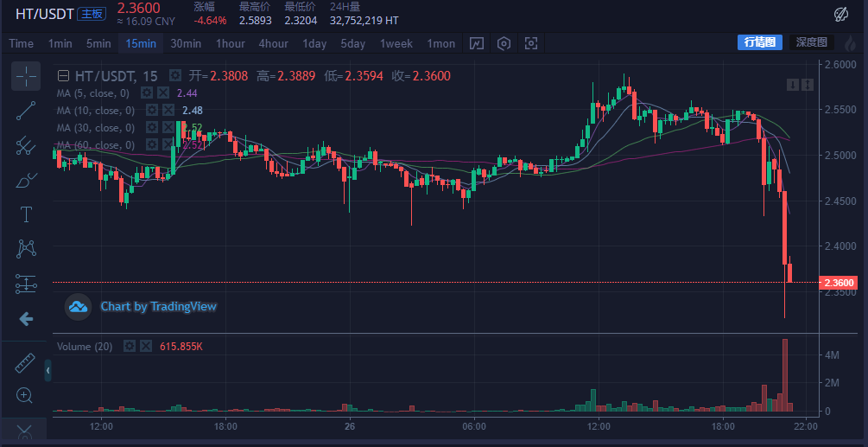Switch to 1day timeframe
The image size is (868, 447).
click(x=314, y=44)
